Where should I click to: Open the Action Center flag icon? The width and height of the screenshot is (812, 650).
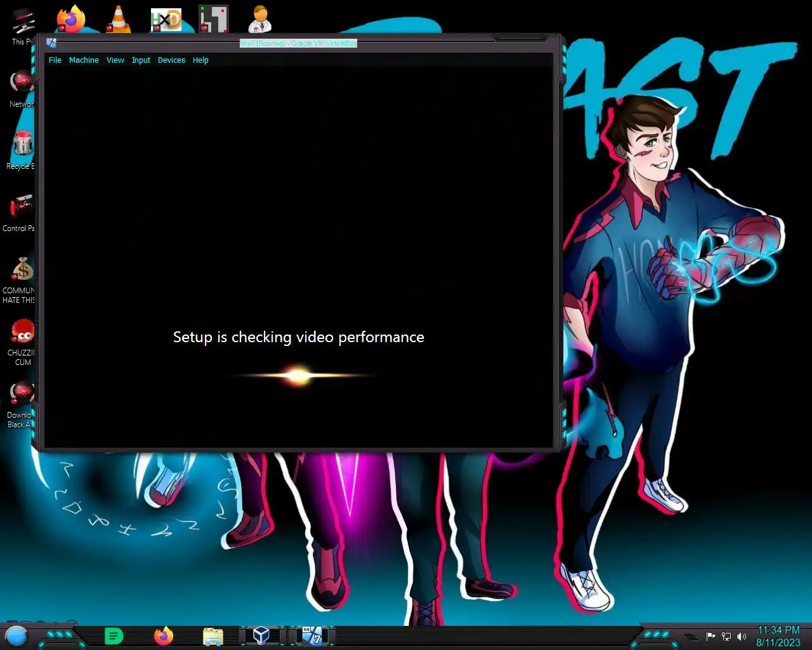(710, 636)
